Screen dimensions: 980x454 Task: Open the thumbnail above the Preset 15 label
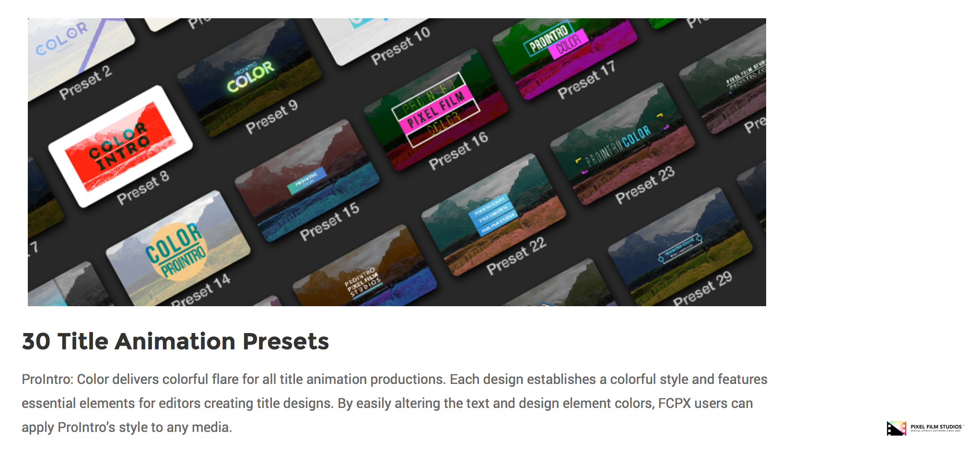[307, 180]
